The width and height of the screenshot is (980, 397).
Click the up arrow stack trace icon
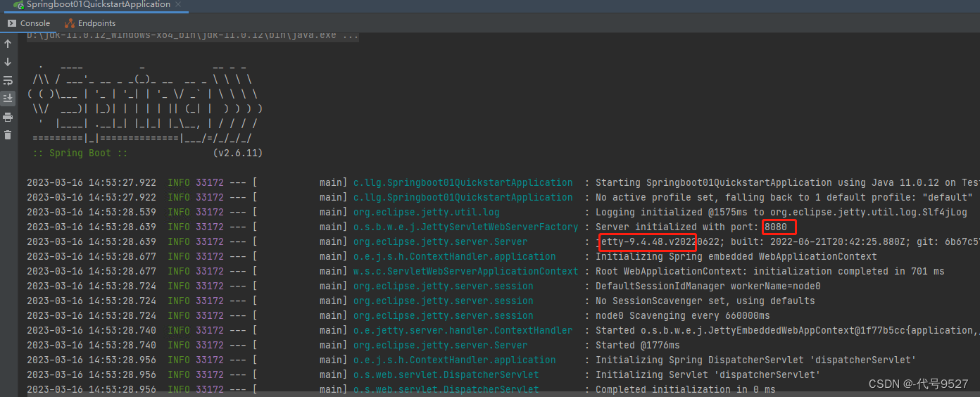(8, 44)
